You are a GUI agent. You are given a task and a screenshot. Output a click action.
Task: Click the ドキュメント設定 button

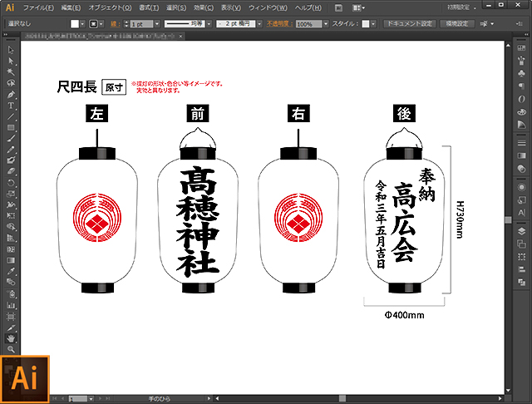pos(409,24)
